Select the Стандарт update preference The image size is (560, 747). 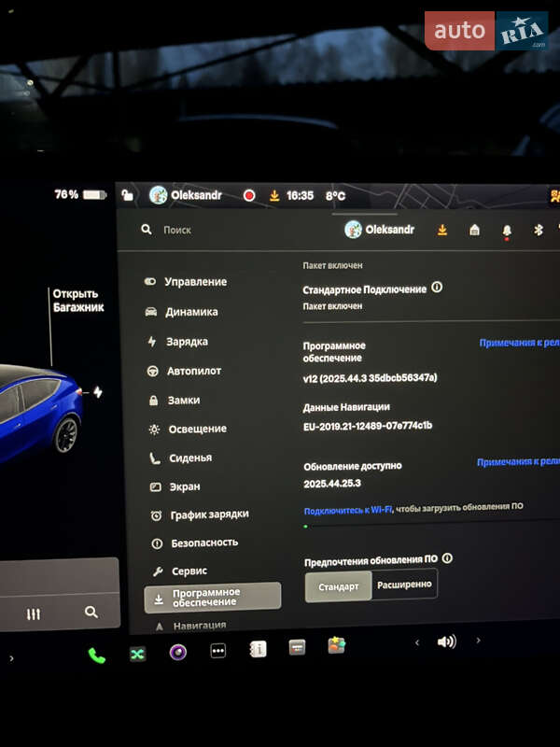pos(338,587)
